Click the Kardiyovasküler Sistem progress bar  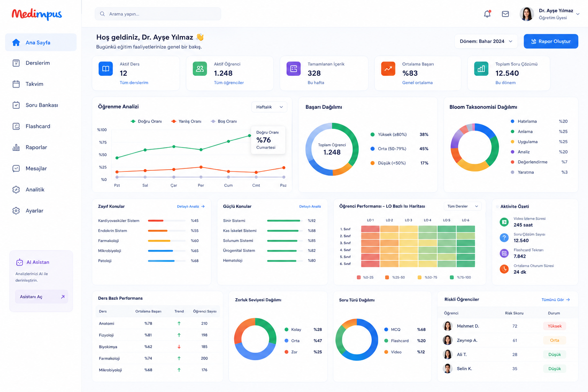[x=167, y=220]
